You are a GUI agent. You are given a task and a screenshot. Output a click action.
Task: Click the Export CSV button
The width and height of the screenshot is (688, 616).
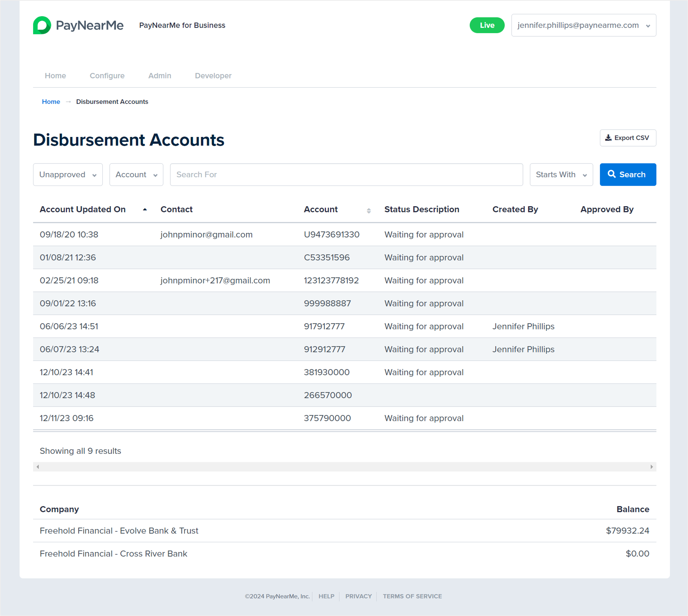(627, 138)
